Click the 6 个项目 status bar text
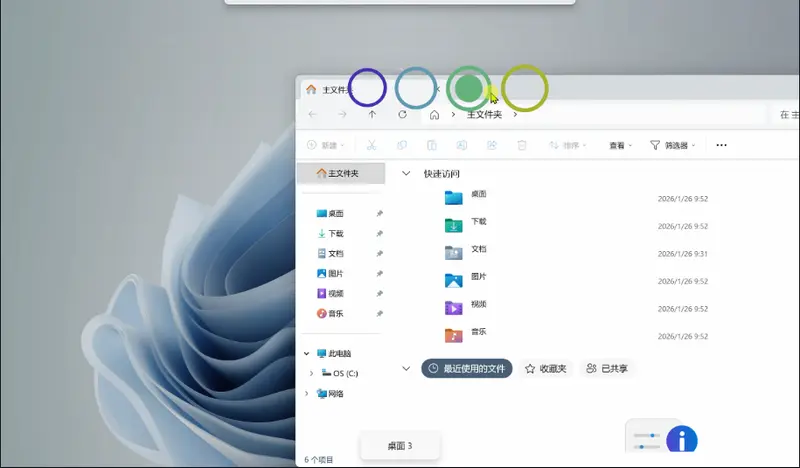The width and height of the screenshot is (800, 468). click(x=319, y=460)
